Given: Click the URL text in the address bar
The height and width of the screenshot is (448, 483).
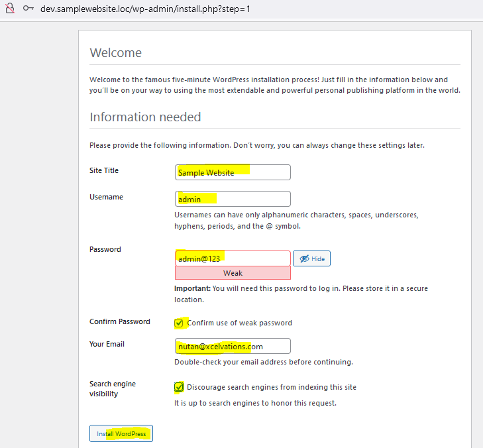Looking at the screenshot, I should coord(145,9).
